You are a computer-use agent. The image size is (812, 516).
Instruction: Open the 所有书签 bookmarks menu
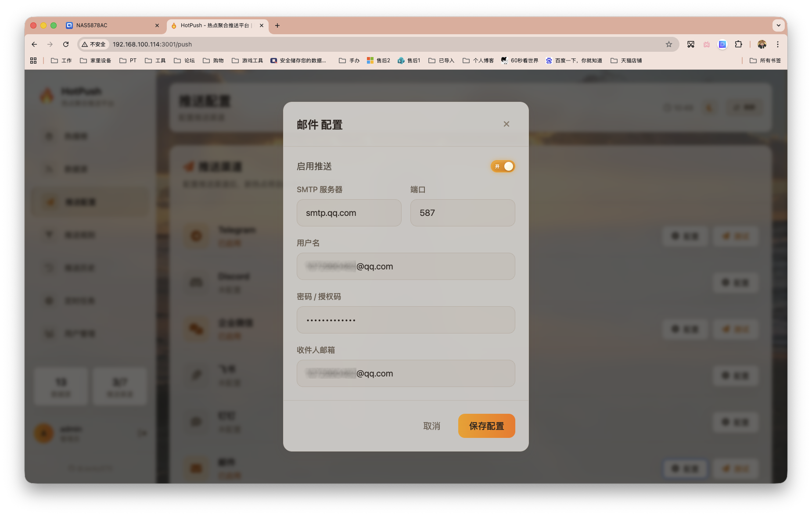pos(765,60)
